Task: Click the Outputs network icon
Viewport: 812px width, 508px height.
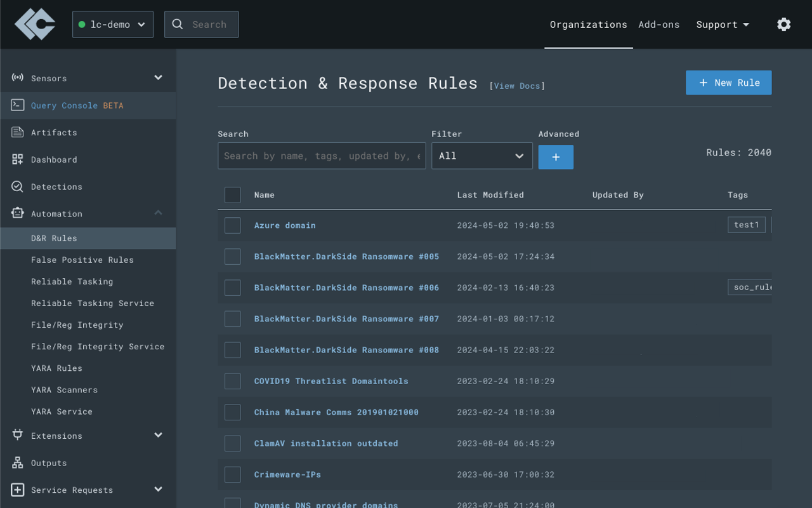Action: pyautogui.click(x=18, y=463)
